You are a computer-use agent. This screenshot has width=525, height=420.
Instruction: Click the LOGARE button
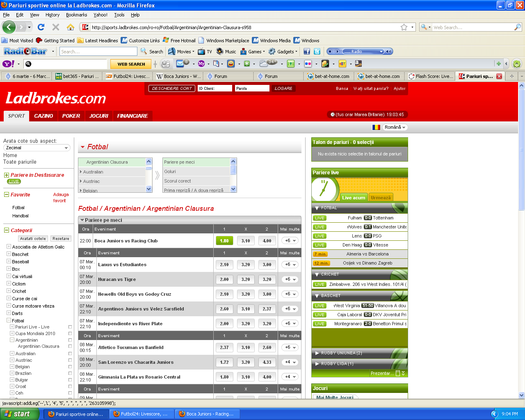click(283, 88)
